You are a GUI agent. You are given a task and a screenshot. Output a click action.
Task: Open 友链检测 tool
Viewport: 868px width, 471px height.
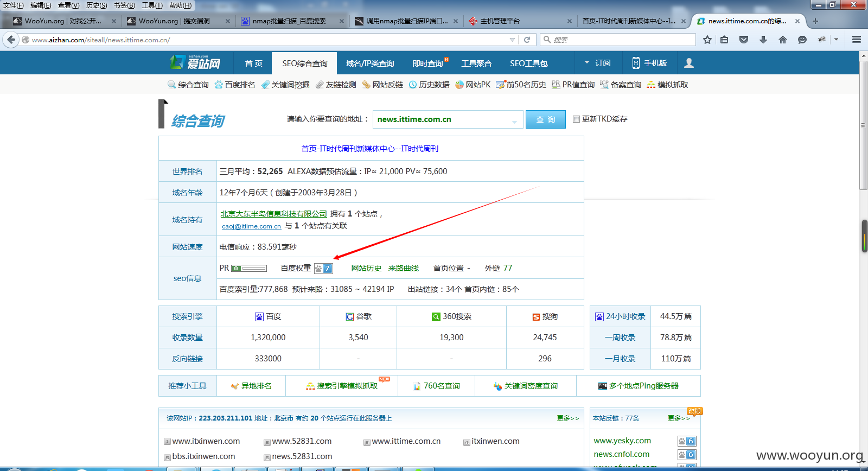pyautogui.click(x=336, y=85)
